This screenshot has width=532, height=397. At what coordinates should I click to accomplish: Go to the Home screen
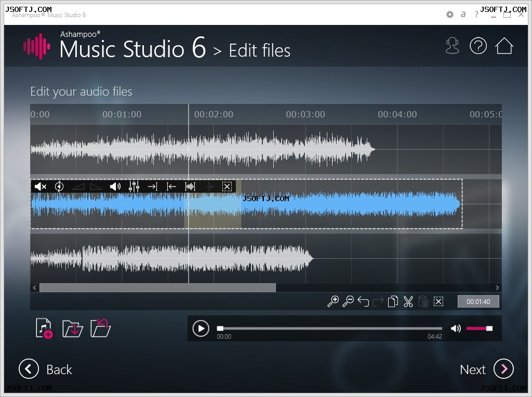coord(504,46)
